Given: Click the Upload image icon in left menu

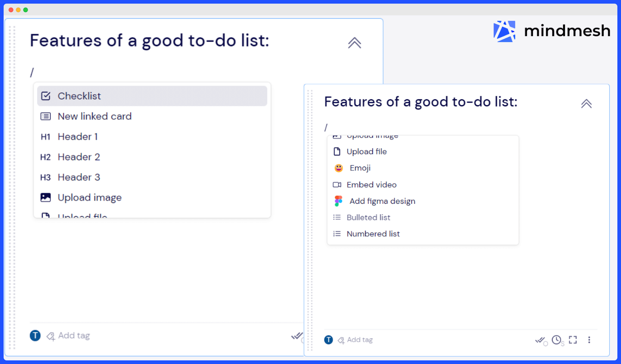Looking at the screenshot, I should [46, 198].
